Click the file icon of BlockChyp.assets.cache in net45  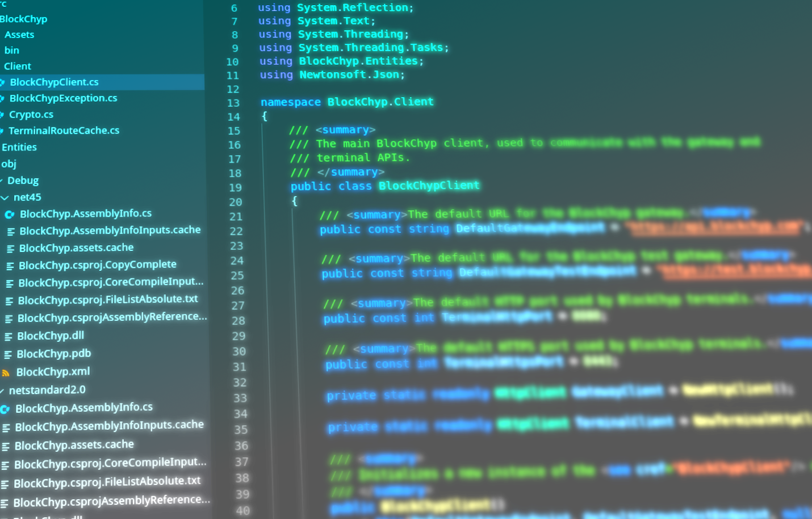pyautogui.click(x=10, y=249)
